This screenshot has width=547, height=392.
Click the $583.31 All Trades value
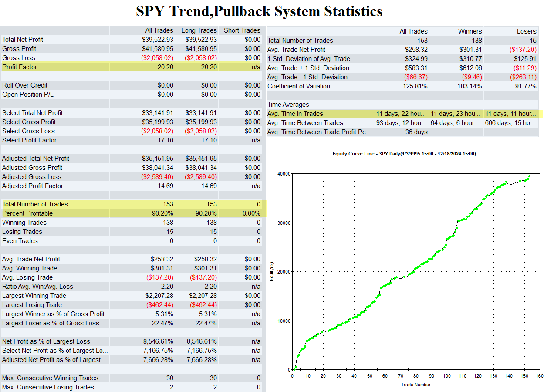coord(416,68)
